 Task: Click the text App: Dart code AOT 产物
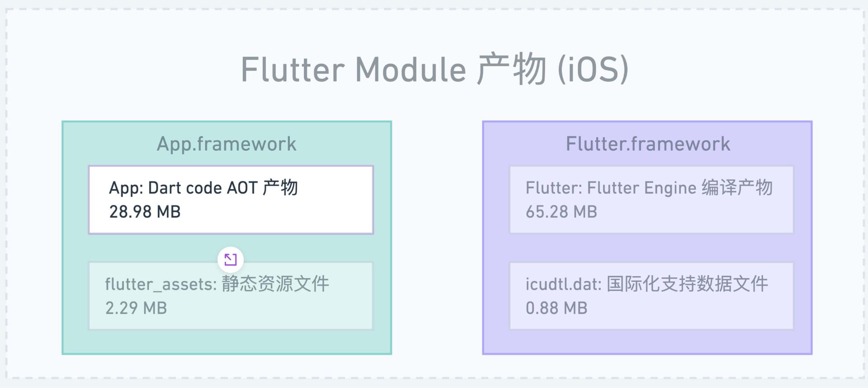(203, 188)
